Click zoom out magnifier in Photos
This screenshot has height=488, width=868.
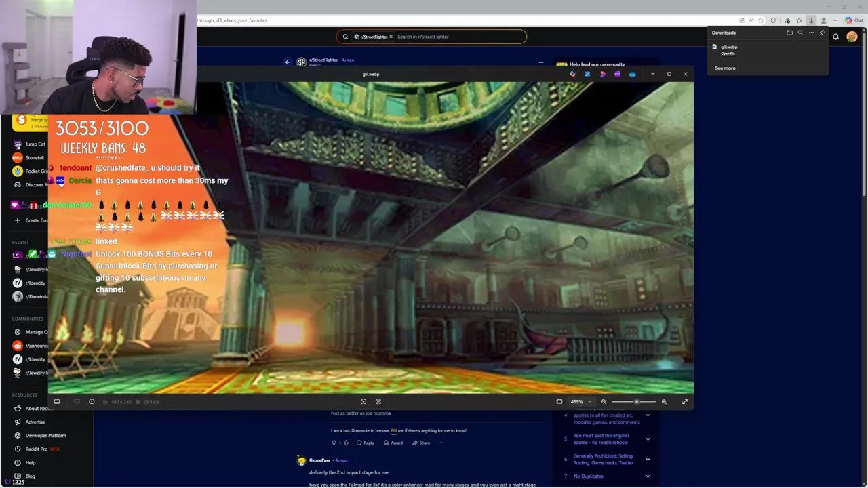(604, 401)
